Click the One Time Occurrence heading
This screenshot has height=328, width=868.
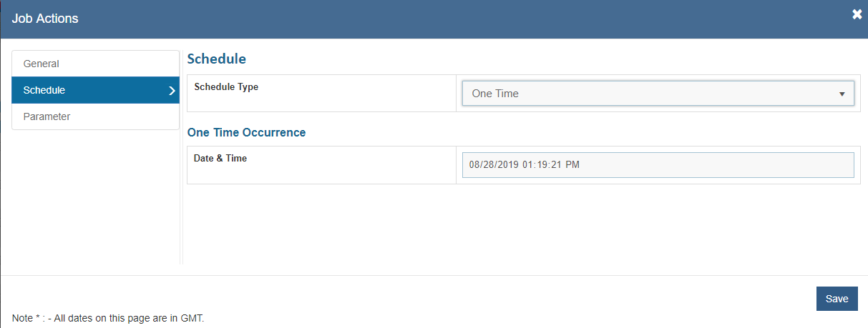point(246,132)
